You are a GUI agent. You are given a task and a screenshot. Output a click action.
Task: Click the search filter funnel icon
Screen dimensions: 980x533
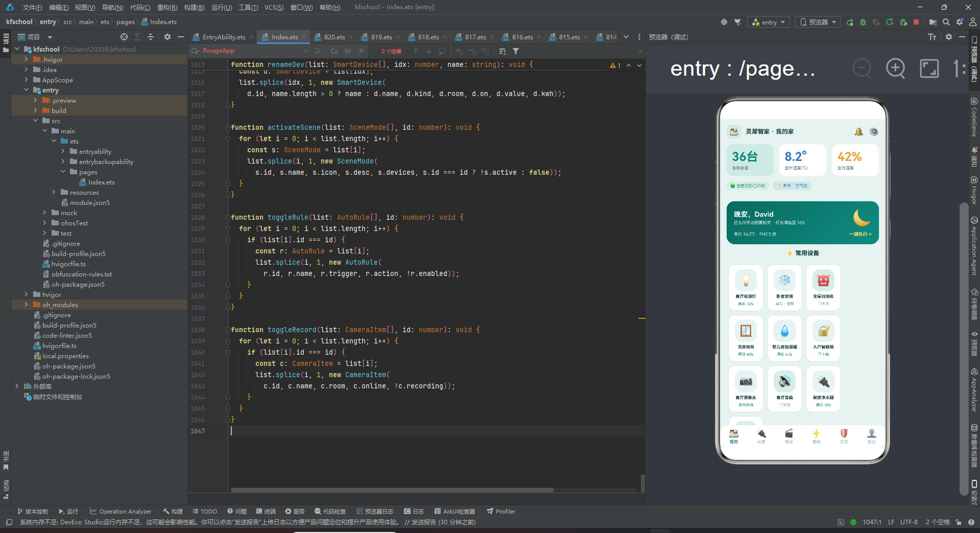pos(516,51)
